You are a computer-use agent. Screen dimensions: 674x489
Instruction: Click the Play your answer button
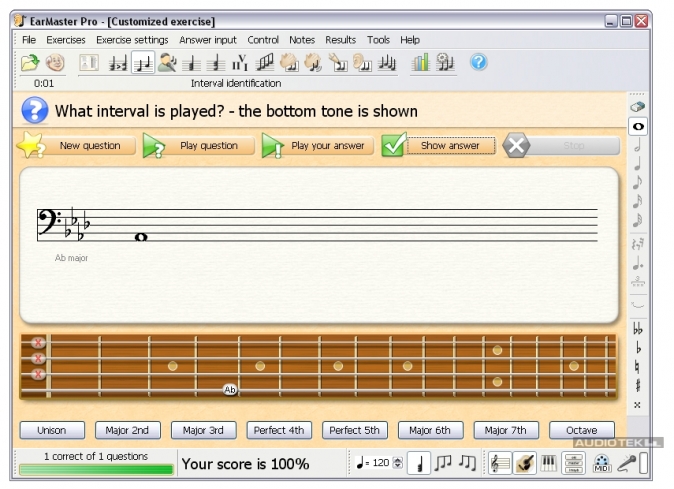point(317,146)
